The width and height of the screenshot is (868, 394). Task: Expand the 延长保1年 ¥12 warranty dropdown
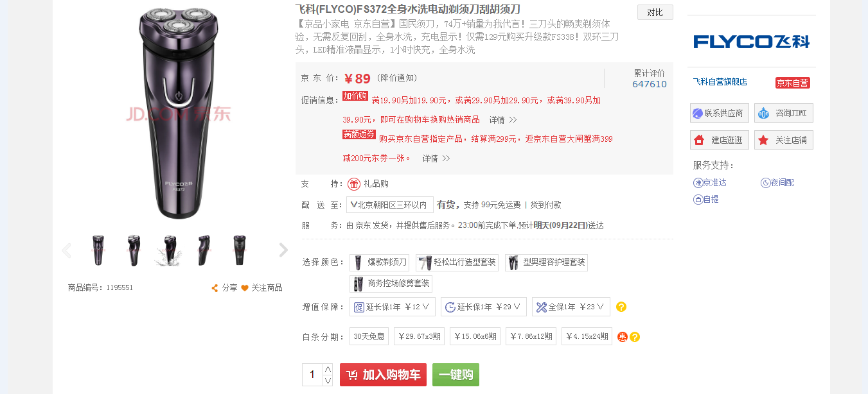pyautogui.click(x=393, y=307)
